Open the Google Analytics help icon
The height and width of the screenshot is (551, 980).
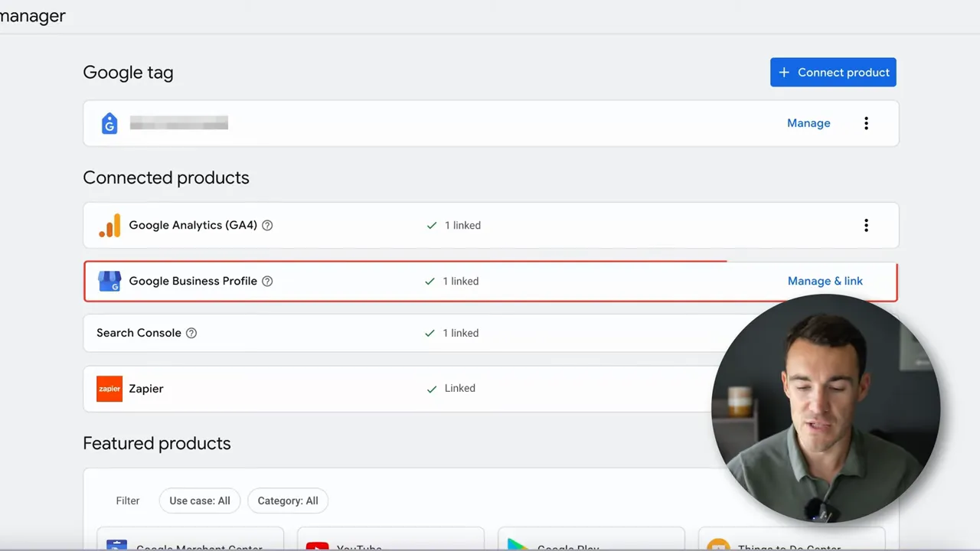pyautogui.click(x=266, y=225)
